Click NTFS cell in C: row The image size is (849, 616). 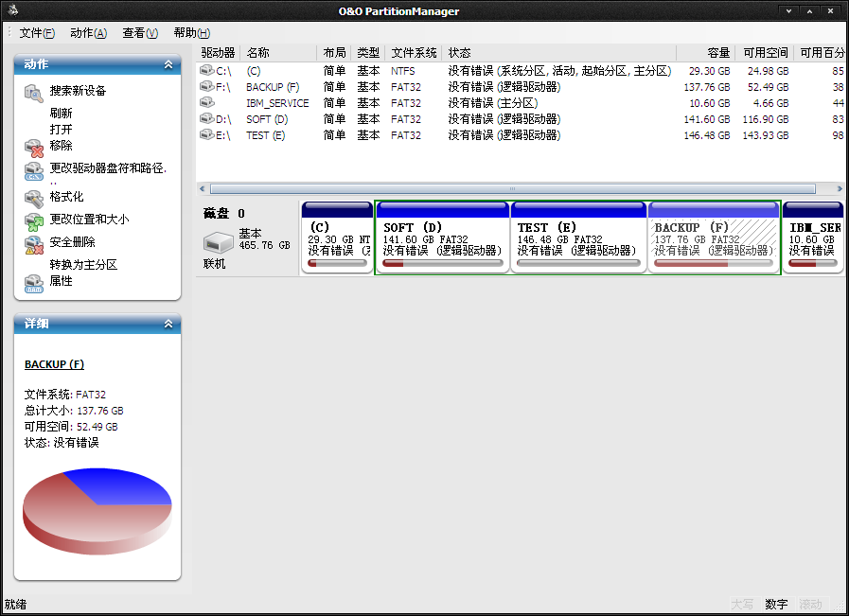point(403,71)
